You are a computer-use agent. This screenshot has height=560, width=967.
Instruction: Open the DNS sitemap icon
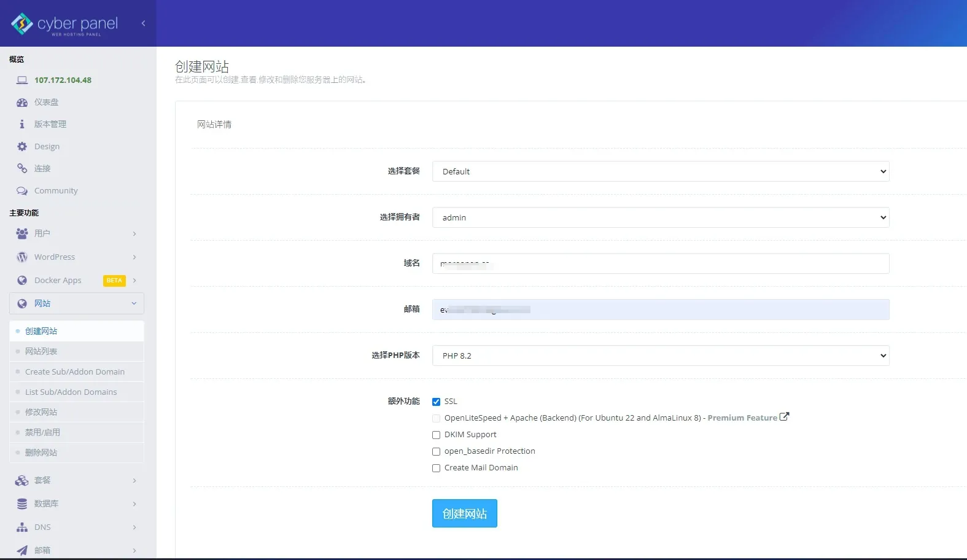coord(22,527)
